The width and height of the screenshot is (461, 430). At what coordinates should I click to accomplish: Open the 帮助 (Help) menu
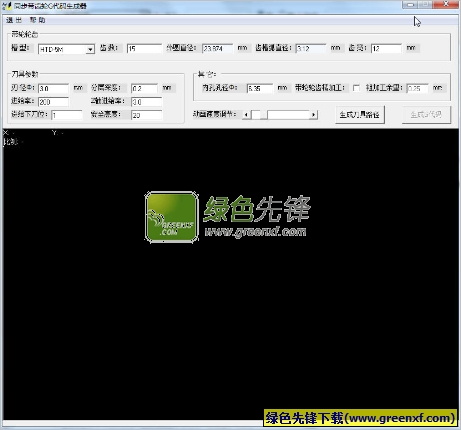coord(37,20)
